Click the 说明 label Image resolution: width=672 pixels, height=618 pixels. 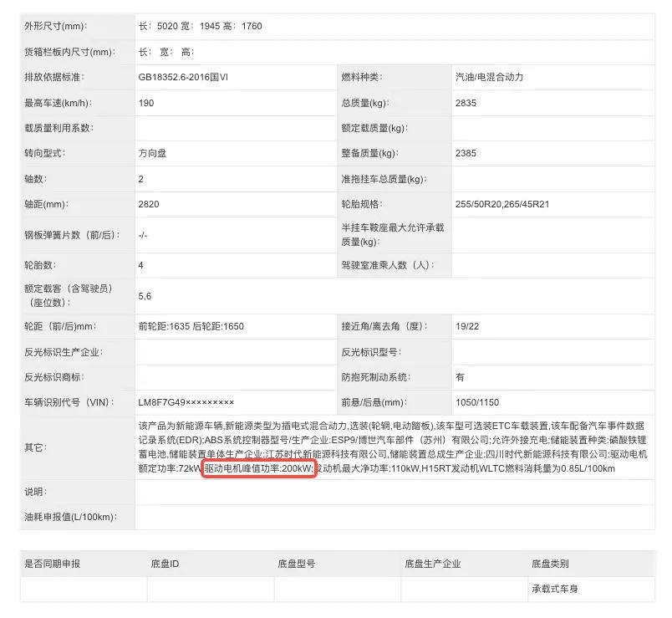tap(36, 492)
